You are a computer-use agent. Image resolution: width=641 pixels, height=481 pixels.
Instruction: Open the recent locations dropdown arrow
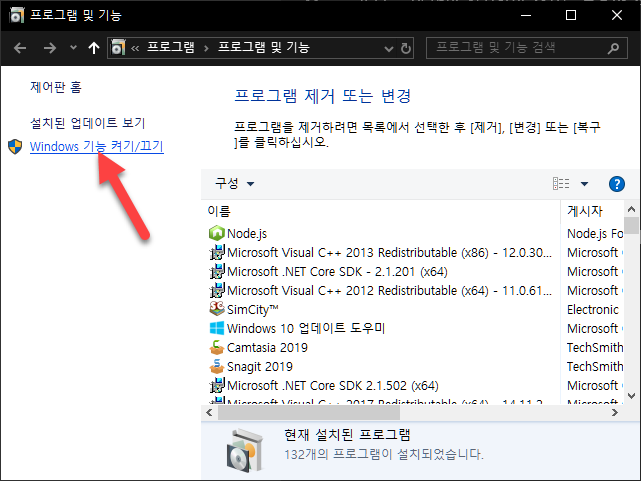[73, 48]
